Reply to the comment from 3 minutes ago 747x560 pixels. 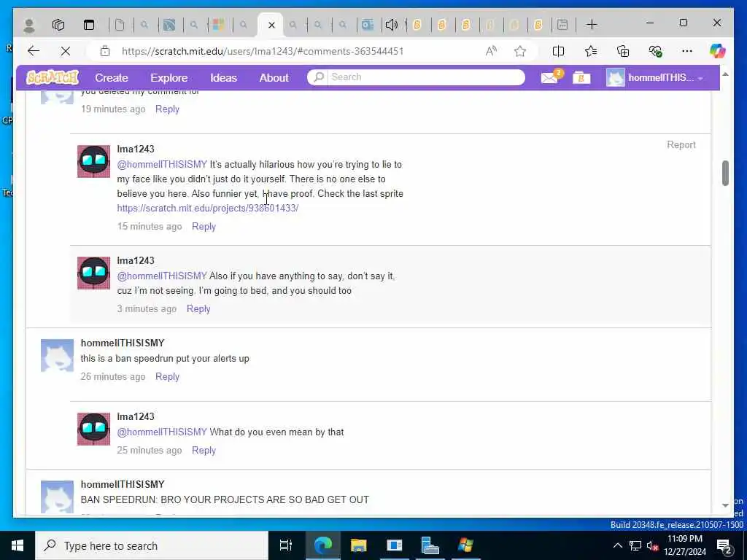[198, 309]
